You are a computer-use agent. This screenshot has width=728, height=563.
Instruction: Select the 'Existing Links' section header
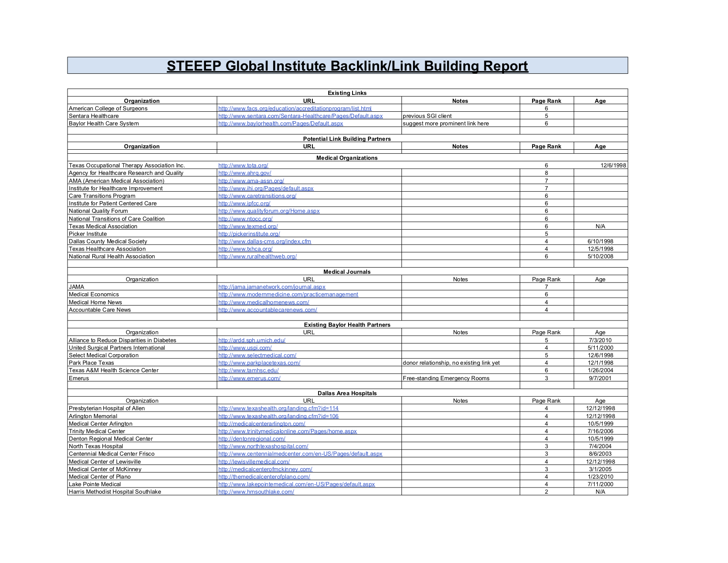pos(347,93)
